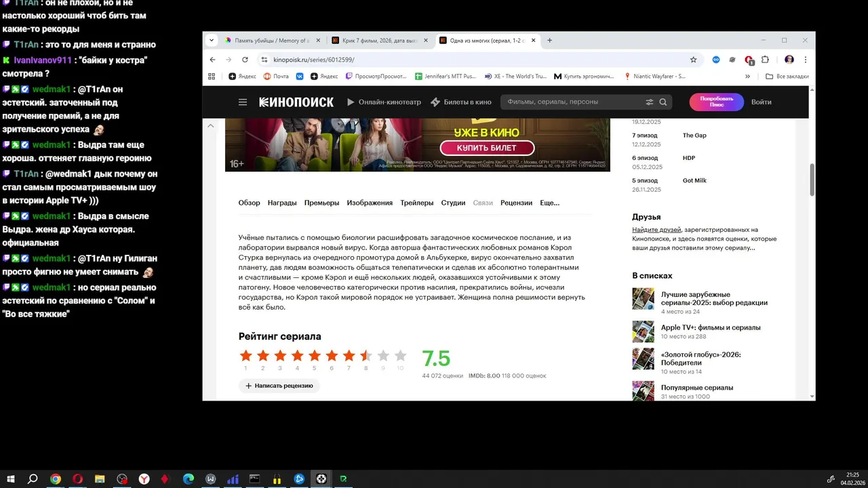Bookmark this page with the star icon

[x=693, y=60]
